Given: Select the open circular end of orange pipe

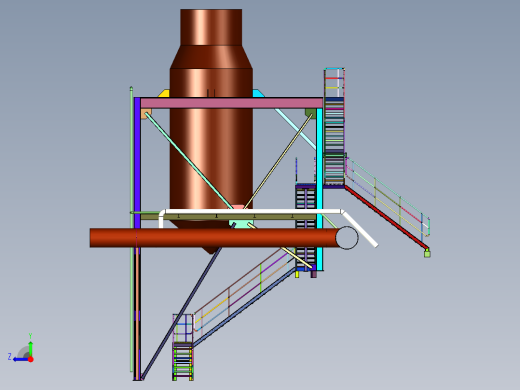Looking at the screenshot, I should point(347,238).
